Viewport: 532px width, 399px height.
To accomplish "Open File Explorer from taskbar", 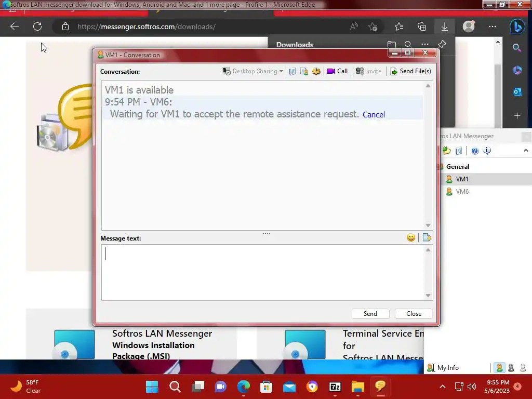I will click(x=357, y=387).
